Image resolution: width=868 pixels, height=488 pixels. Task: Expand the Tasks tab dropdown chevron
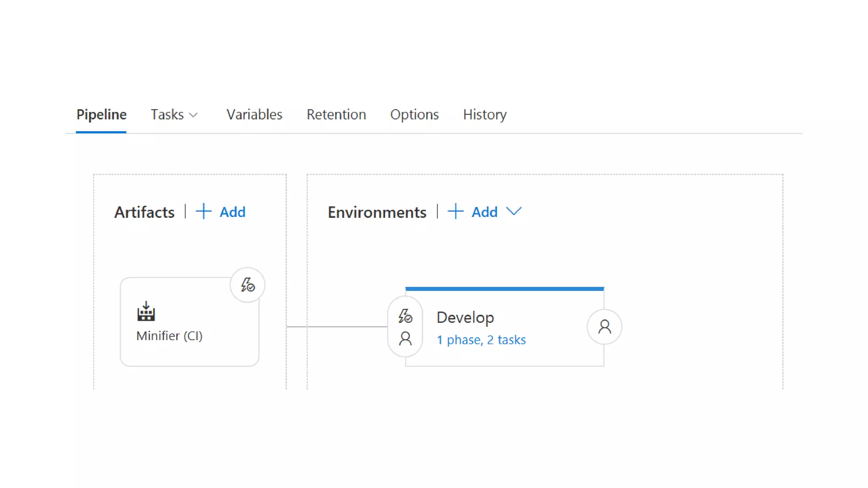pos(193,115)
